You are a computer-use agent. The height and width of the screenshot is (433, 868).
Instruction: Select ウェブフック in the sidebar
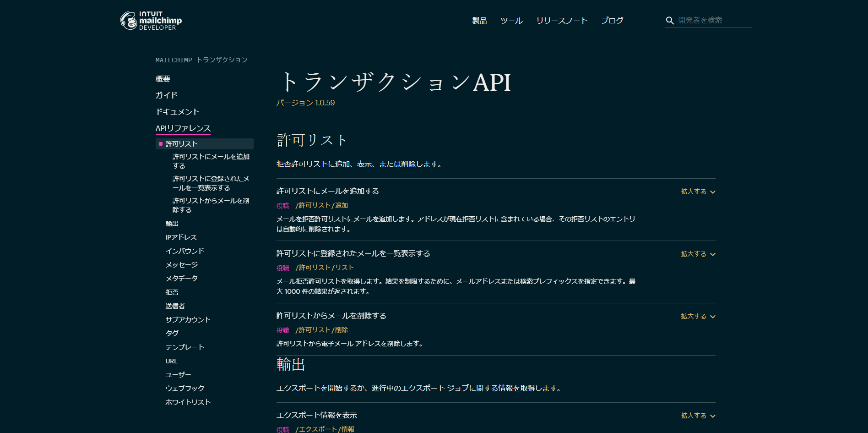coord(185,389)
